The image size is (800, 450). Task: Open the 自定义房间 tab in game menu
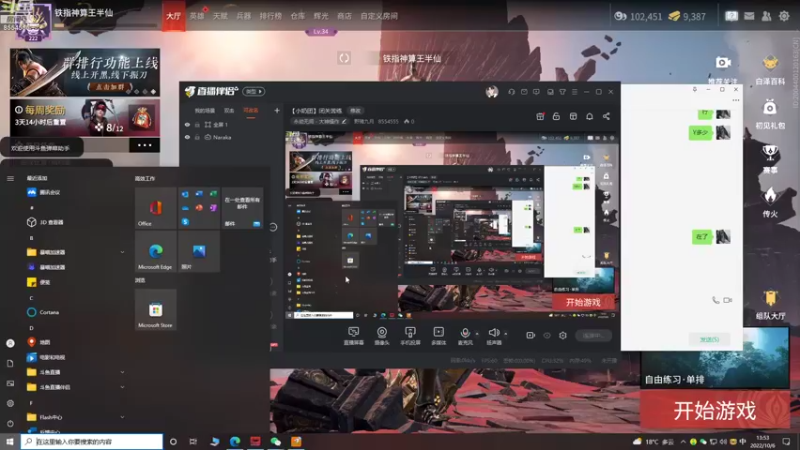pyautogui.click(x=379, y=16)
